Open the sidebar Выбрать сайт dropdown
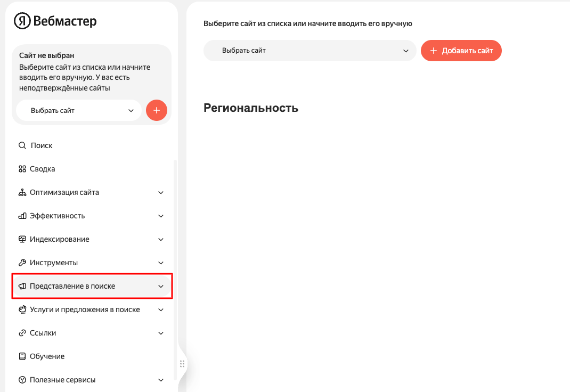 tap(79, 110)
